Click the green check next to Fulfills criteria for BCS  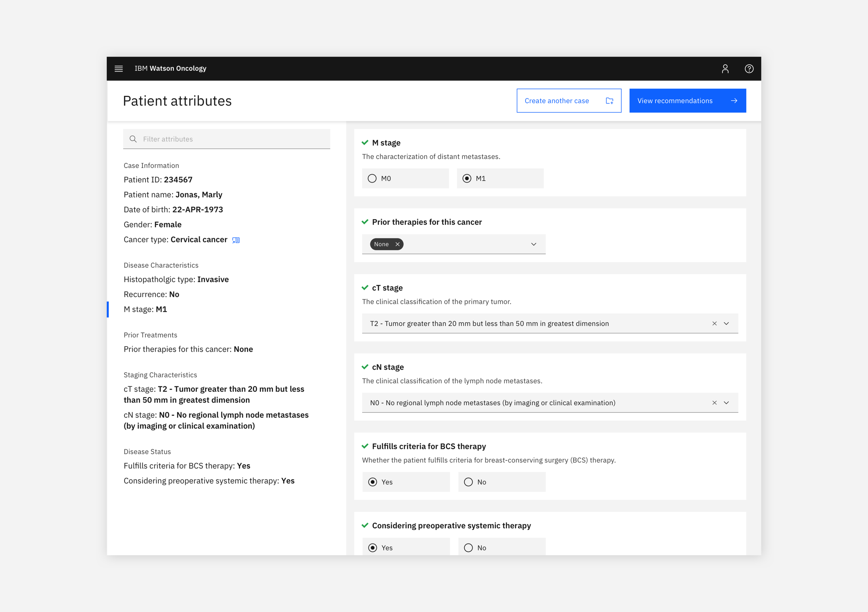[365, 447]
